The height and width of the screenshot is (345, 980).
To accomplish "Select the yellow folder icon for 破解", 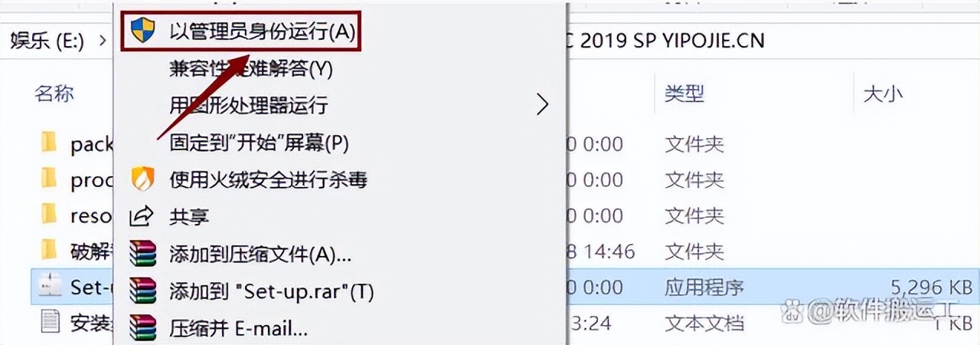I will pos(49,249).
